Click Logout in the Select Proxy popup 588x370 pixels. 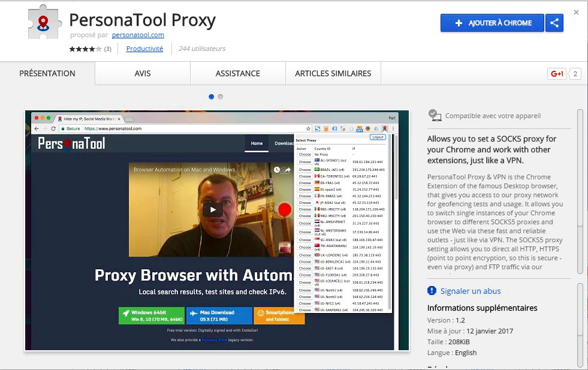tap(378, 137)
